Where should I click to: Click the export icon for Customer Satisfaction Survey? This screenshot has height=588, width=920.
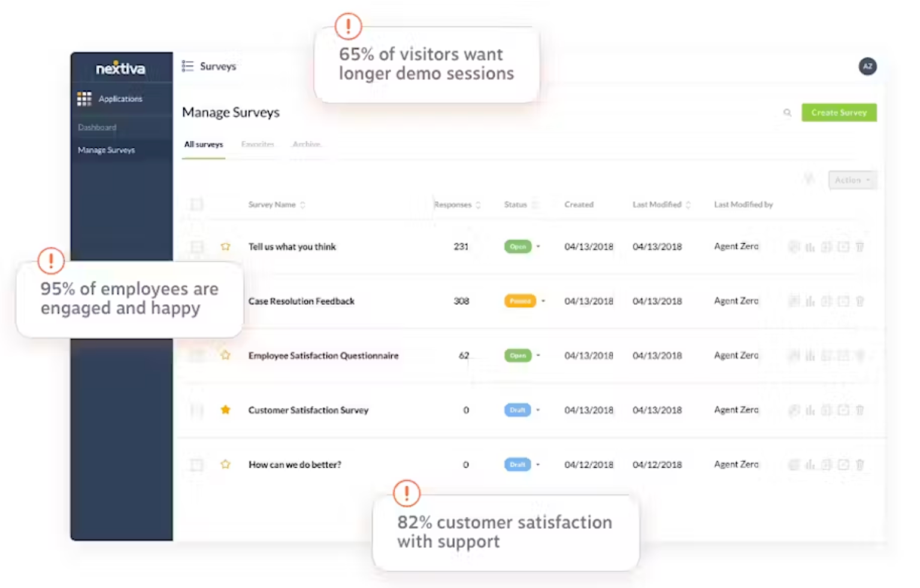(843, 410)
